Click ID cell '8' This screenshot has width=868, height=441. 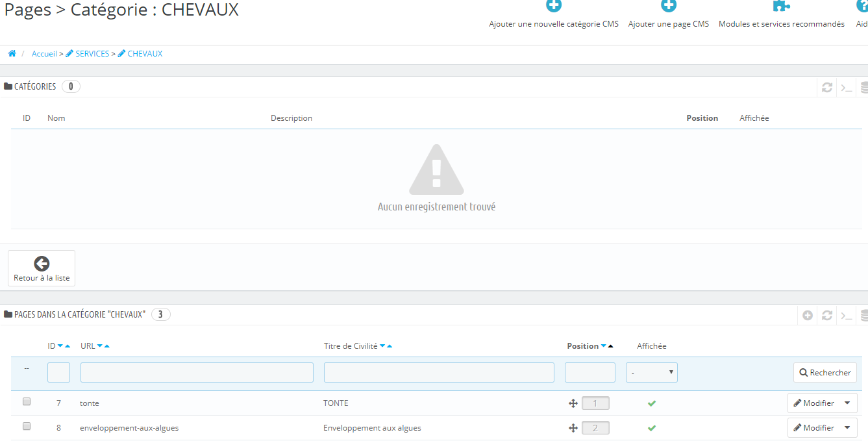point(58,428)
